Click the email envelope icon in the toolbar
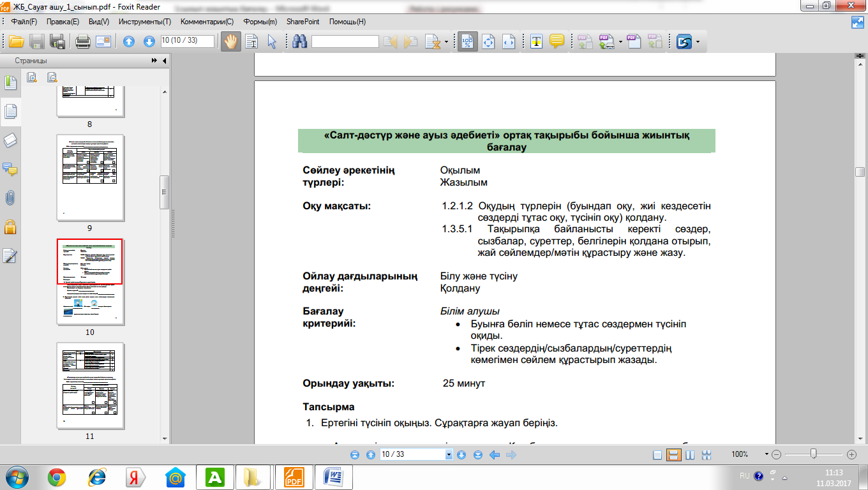Viewport: 868px width, 490px height. coord(103,42)
